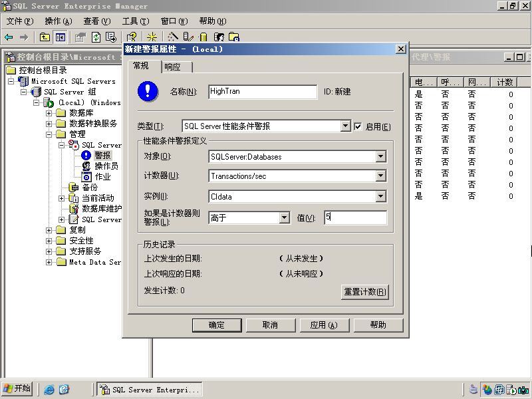This screenshot has width=532, height=399.
Task: Click the refresh page toolbar icon
Action: (x=96, y=37)
